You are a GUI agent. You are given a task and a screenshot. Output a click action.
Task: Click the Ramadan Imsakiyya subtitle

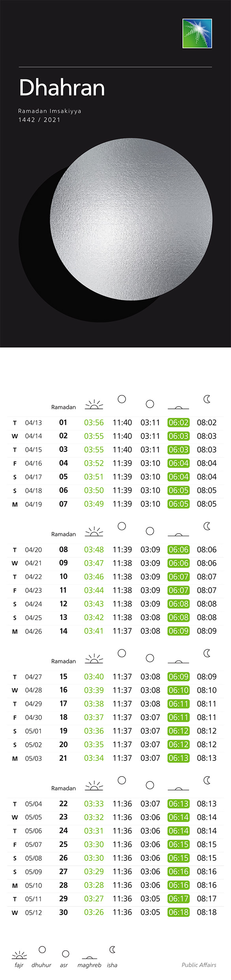click(x=50, y=111)
